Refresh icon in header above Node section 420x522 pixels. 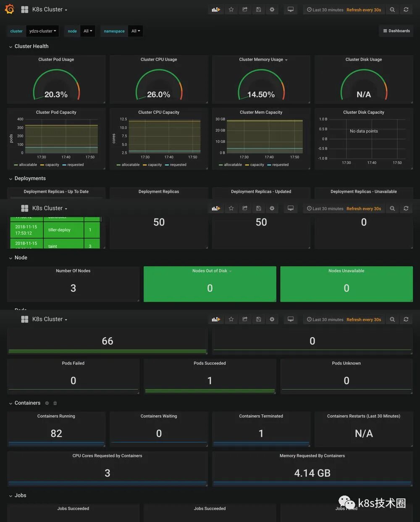click(406, 208)
